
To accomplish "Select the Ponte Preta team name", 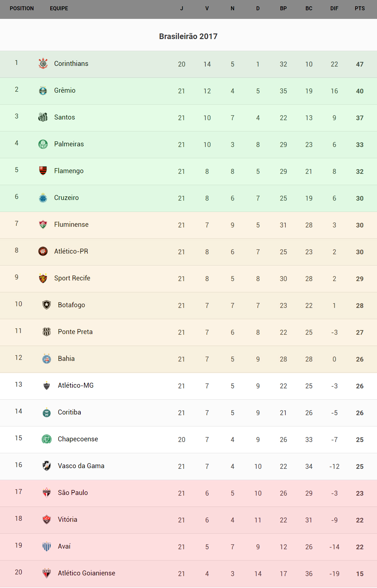I will coord(75,332).
